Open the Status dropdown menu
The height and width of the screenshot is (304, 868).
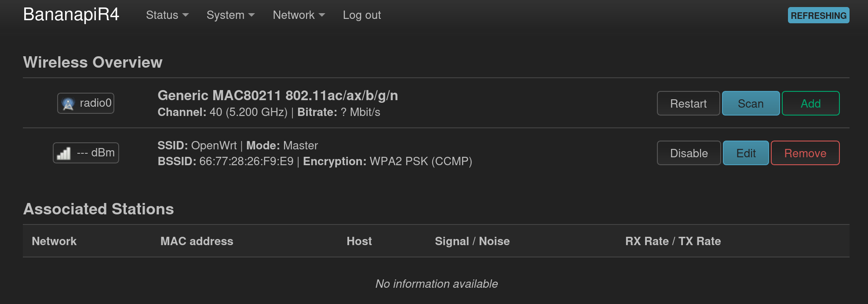[167, 15]
